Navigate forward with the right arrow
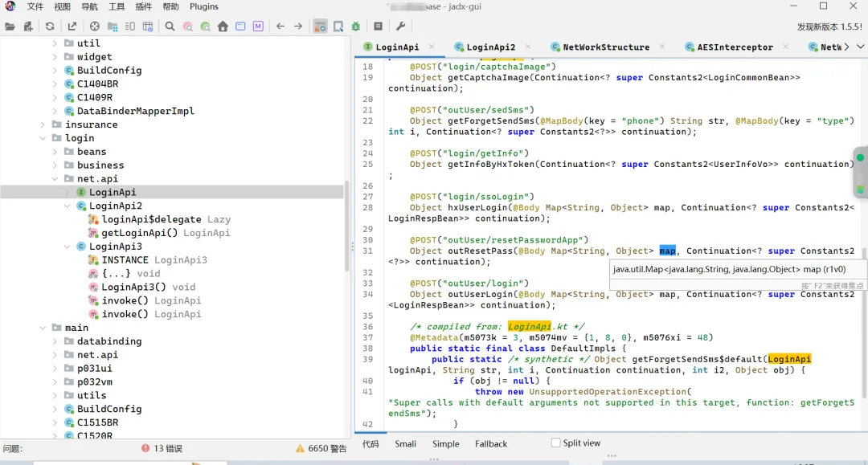 tap(298, 27)
